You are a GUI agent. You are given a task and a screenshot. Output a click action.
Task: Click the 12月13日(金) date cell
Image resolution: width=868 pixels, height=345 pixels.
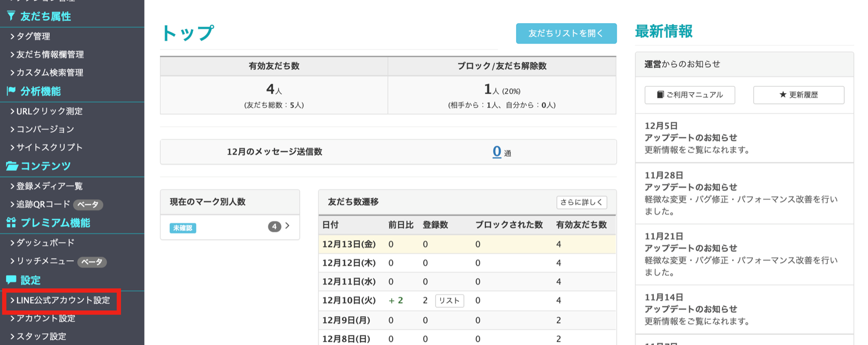coord(349,244)
